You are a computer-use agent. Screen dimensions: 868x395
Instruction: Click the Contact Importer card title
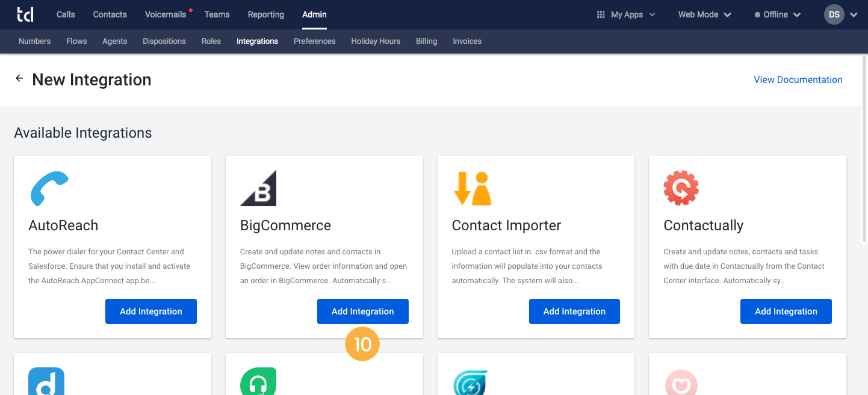click(506, 225)
